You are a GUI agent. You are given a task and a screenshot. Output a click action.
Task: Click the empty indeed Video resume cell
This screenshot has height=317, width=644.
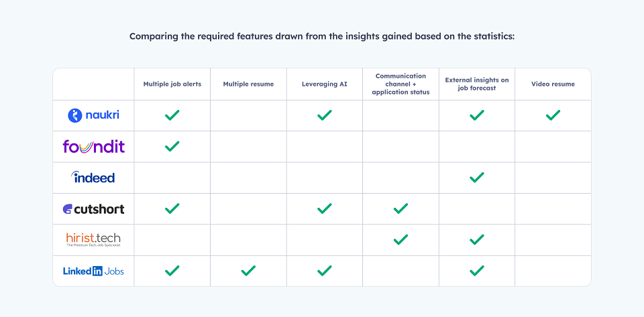pyautogui.click(x=553, y=178)
